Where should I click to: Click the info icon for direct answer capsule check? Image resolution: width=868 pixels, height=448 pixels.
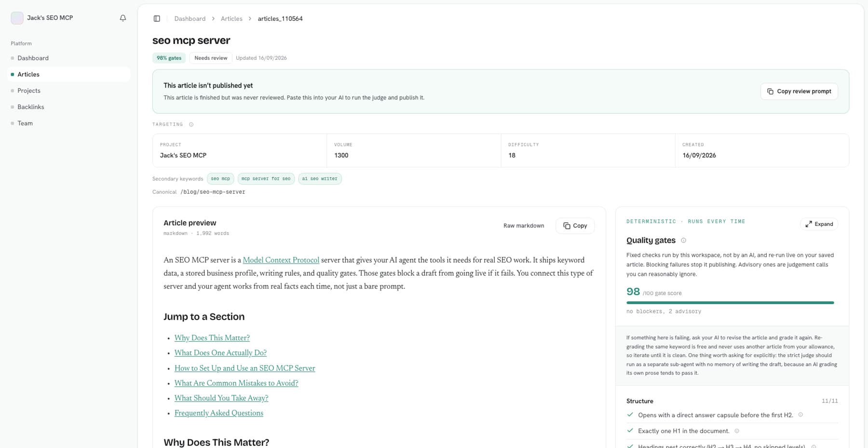(x=800, y=415)
